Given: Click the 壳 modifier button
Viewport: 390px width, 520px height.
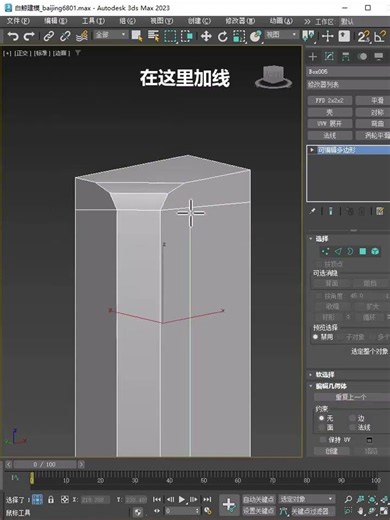Looking at the screenshot, I should click(329, 112).
